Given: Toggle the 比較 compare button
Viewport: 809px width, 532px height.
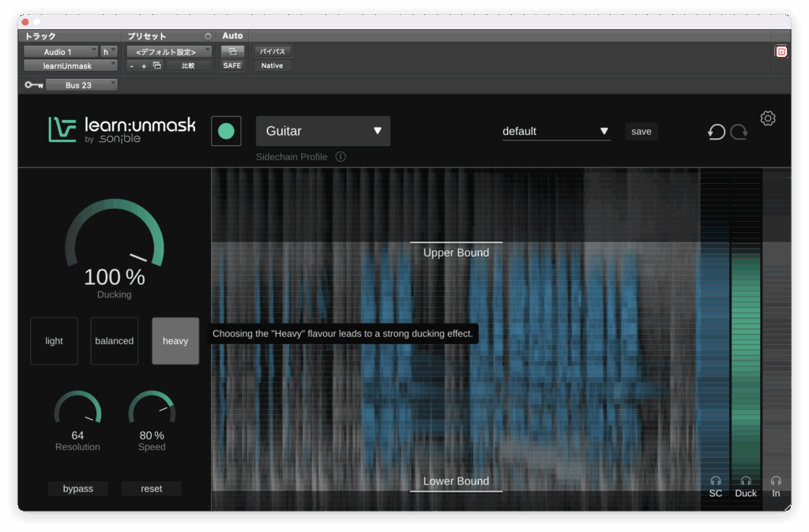Looking at the screenshot, I should 188,66.
